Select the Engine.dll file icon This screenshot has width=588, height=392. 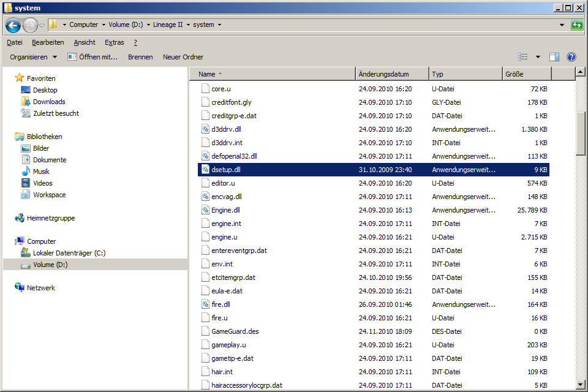(x=206, y=210)
